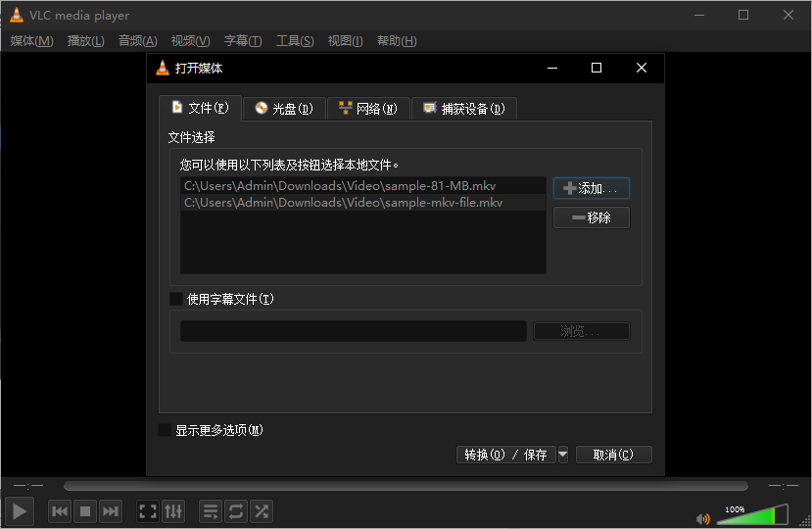Check 显示更多选项(M) checkbox
This screenshot has width=812, height=529.
pyautogui.click(x=165, y=430)
